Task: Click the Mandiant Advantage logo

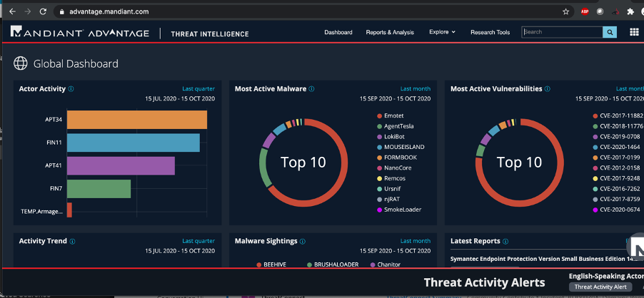Action: 80,33
